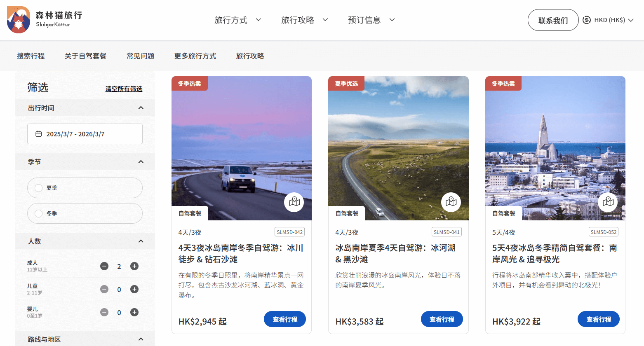This screenshot has width=644, height=346.
Task: Open map on the 冰河湖 summer tour card
Action: [451, 202]
